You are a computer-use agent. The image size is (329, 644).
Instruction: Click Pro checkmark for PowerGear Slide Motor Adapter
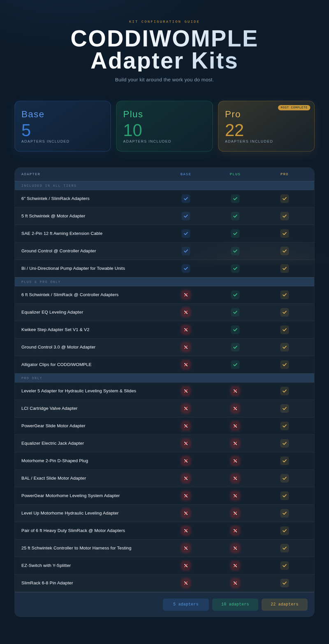(285, 426)
